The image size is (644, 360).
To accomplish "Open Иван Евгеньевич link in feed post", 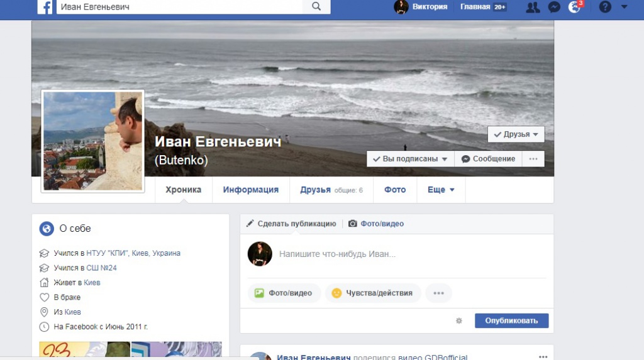I will (314, 357).
